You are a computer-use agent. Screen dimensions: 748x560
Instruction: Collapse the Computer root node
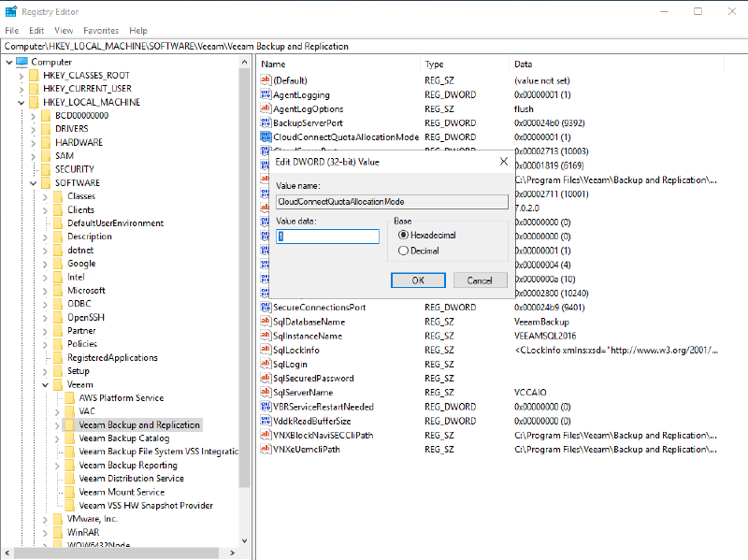point(9,62)
